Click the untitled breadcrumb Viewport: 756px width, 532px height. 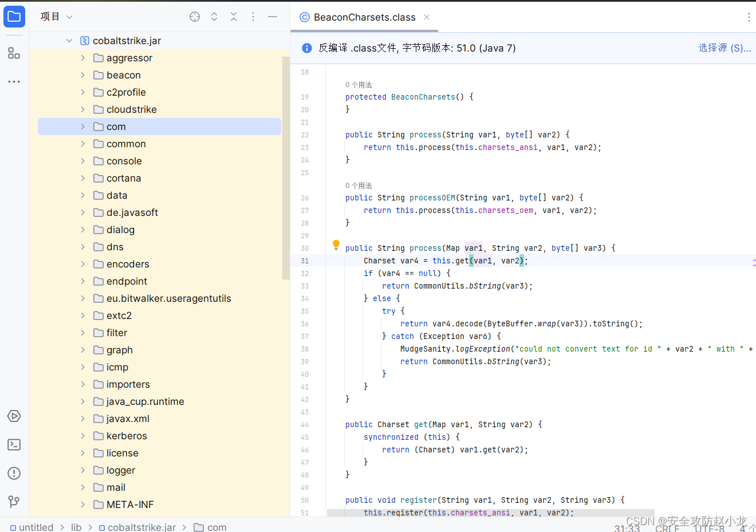(x=31, y=527)
